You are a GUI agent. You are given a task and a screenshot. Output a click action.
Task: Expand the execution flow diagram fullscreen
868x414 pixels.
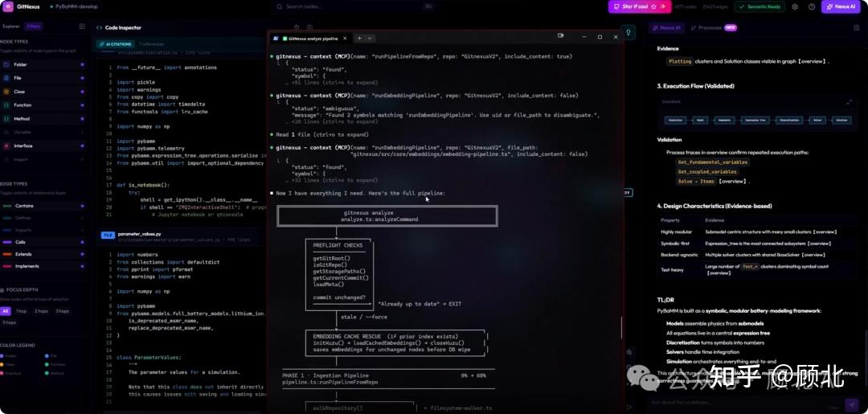coord(850,102)
